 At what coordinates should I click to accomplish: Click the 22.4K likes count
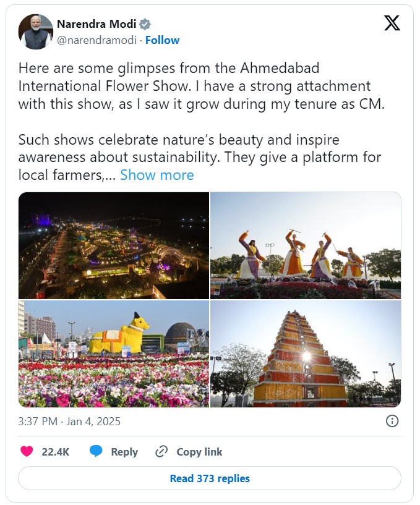(56, 452)
